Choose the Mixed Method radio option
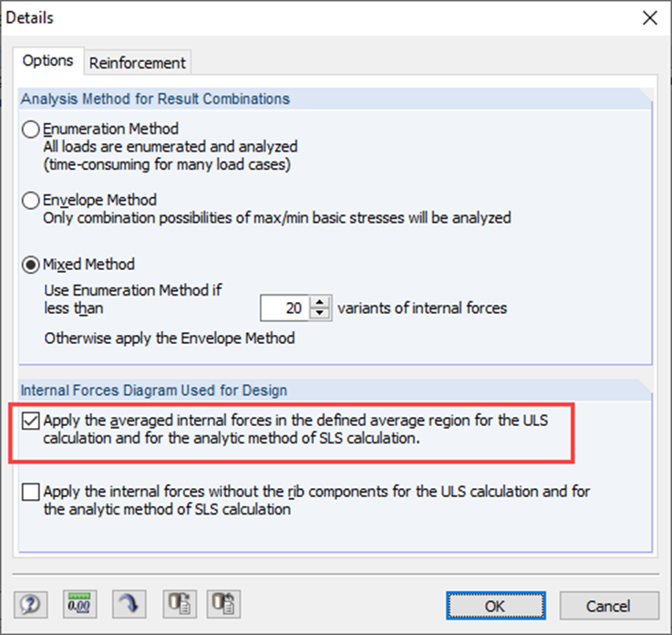672x635 pixels. pos(31,265)
